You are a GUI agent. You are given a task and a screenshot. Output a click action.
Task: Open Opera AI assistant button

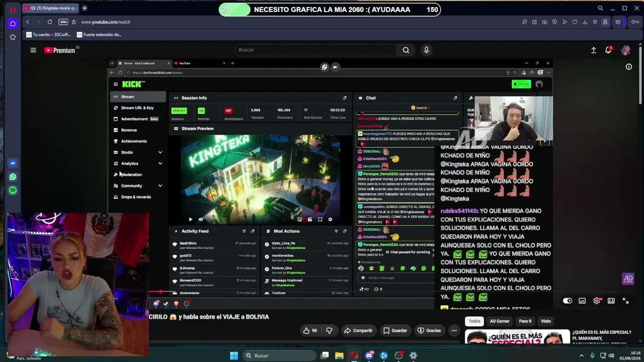[635, 22]
